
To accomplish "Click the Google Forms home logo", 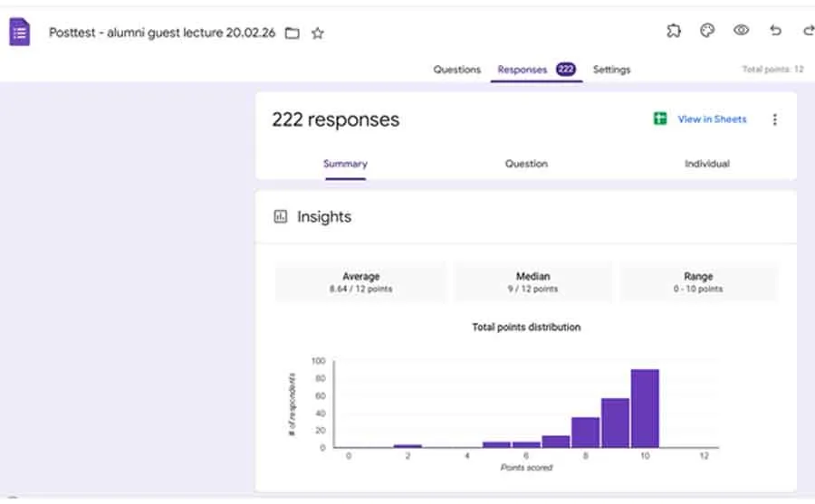I will (19, 33).
